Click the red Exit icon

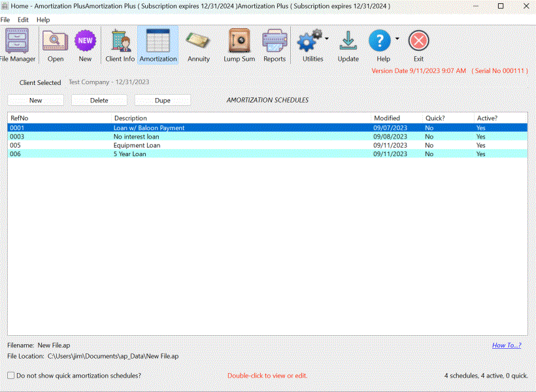pos(418,41)
